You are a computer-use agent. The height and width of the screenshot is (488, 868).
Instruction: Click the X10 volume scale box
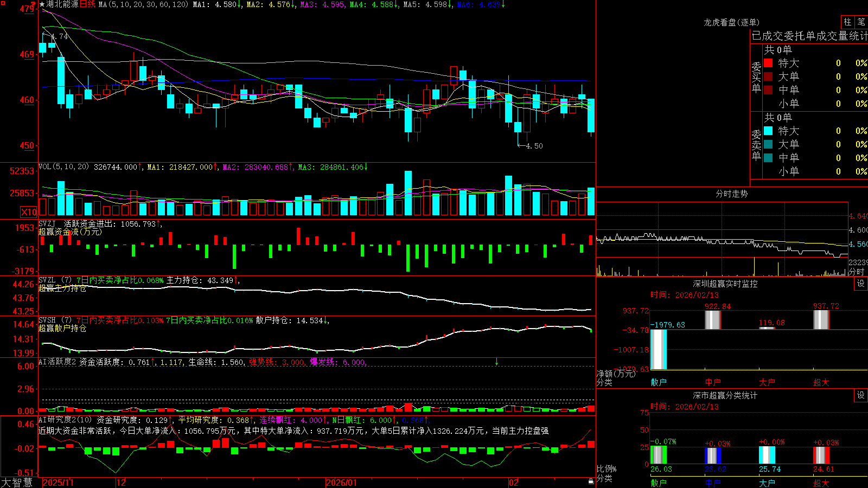click(x=29, y=212)
